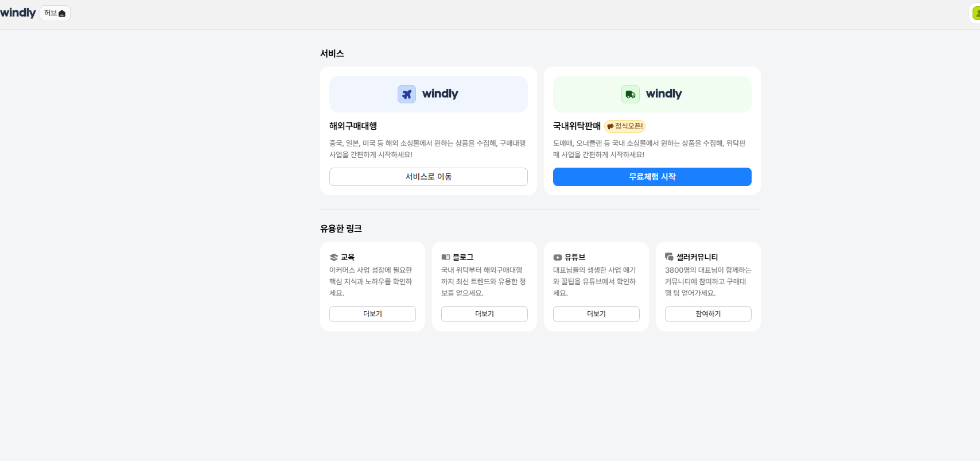
Task: Click the 유튜브 play icon
Action: coord(558,258)
